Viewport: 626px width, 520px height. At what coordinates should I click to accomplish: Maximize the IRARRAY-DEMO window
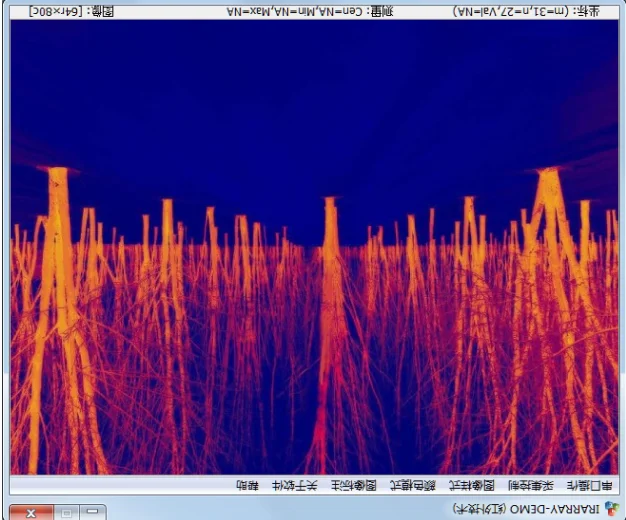click(67, 512)
